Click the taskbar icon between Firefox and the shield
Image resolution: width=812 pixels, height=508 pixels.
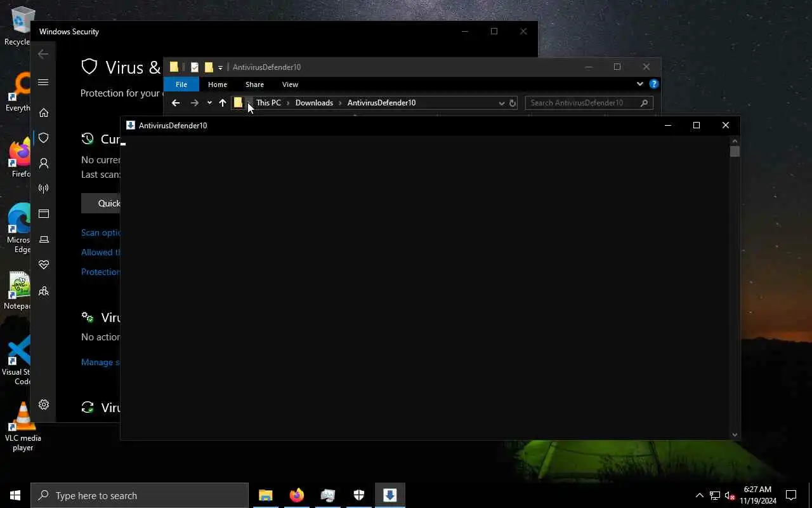click(x=327, y=495)
